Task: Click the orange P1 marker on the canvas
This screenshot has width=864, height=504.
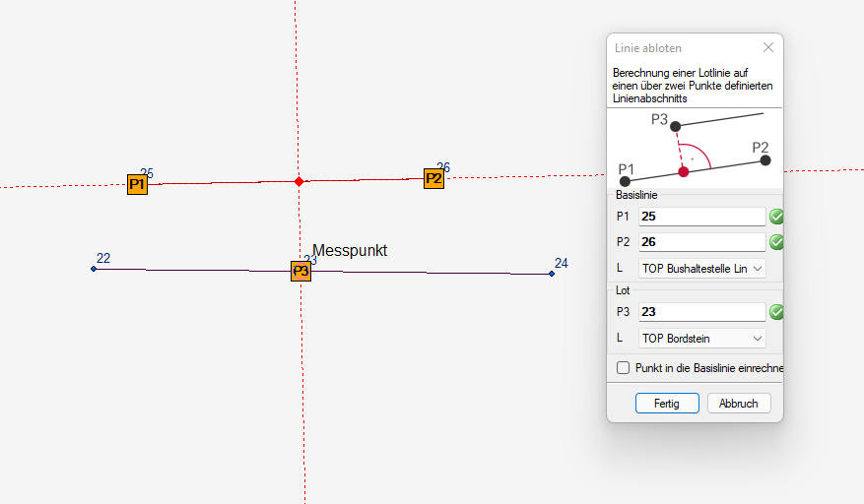Action: [137, 184]
